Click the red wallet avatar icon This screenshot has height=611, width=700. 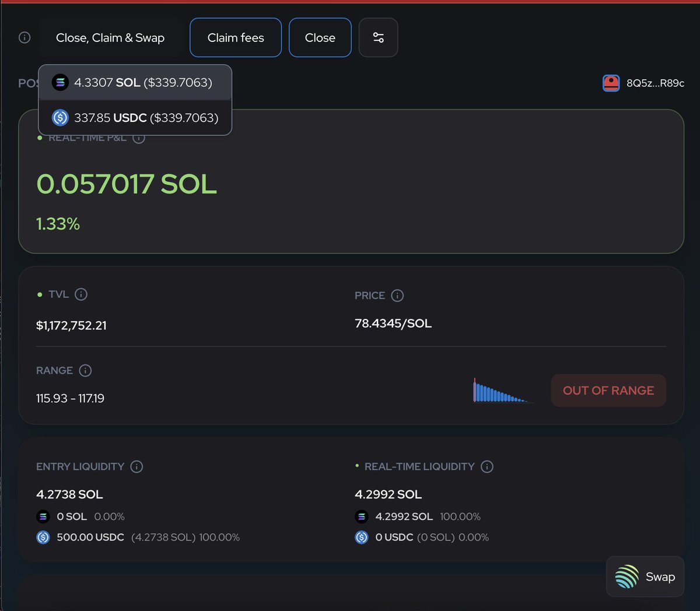[x=611, y=83]
